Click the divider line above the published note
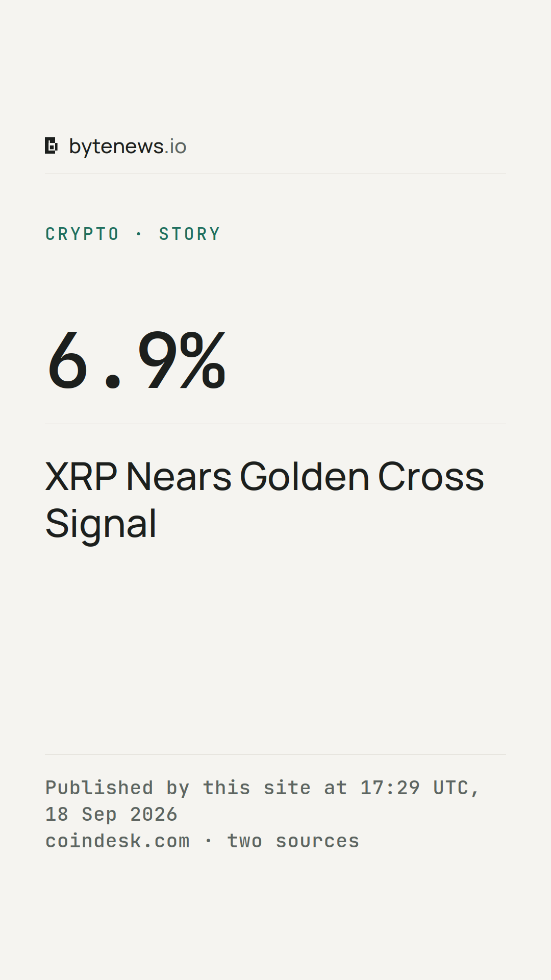This screenshot has width=551, height=980. click(x=275, y=754)
